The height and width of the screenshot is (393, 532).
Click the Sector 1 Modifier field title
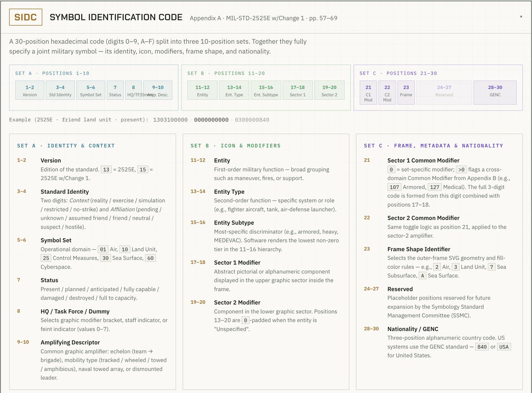click(237, 263)
